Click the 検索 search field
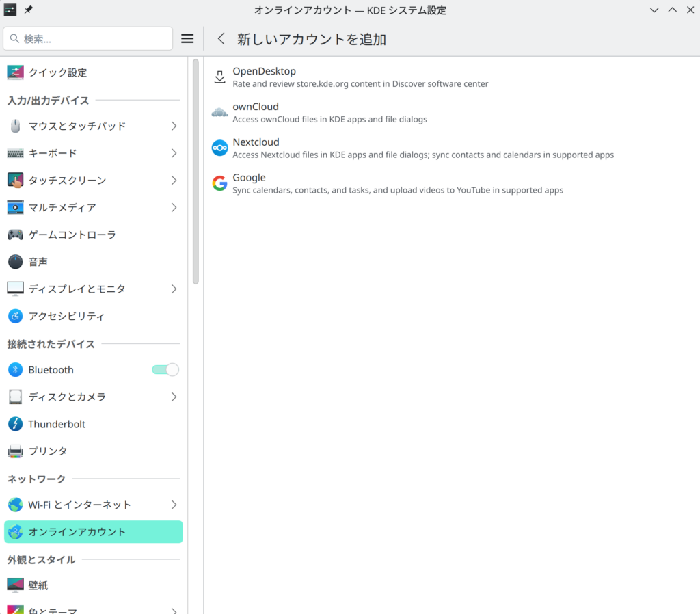The height and width of the screenshot is (614, 700). (87, 39)
